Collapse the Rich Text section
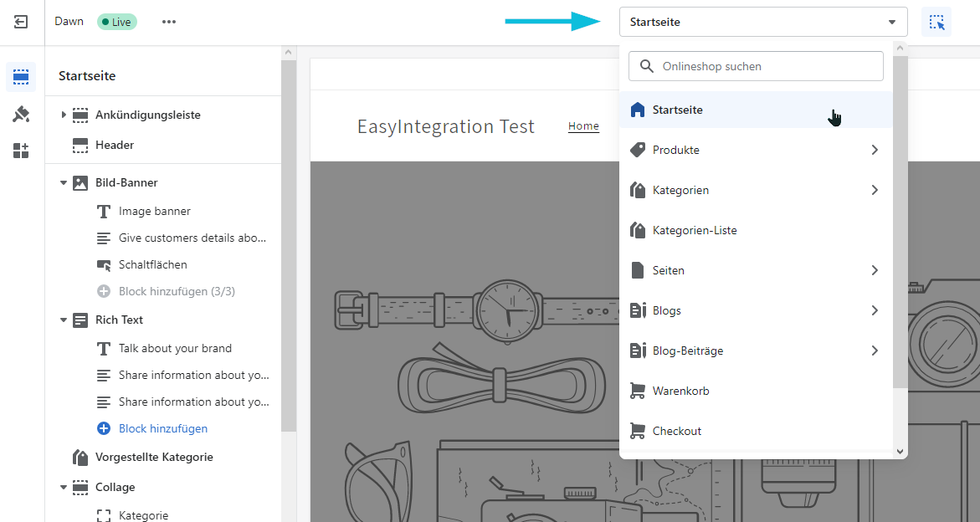 pyautogui.click(x=63, y=320)
